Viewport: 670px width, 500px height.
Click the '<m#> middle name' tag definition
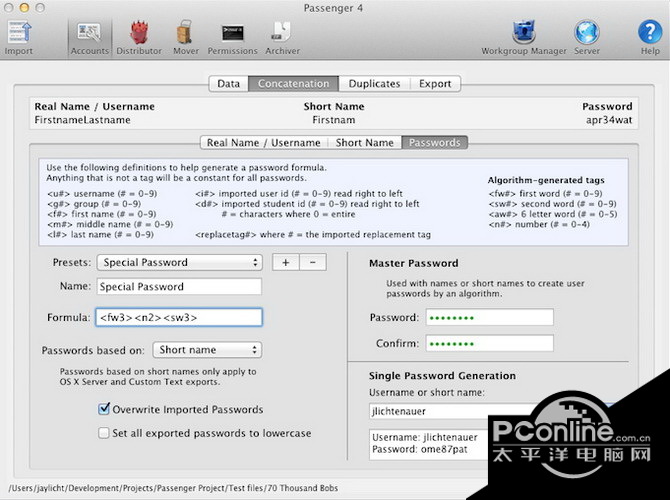coord(110,224)
